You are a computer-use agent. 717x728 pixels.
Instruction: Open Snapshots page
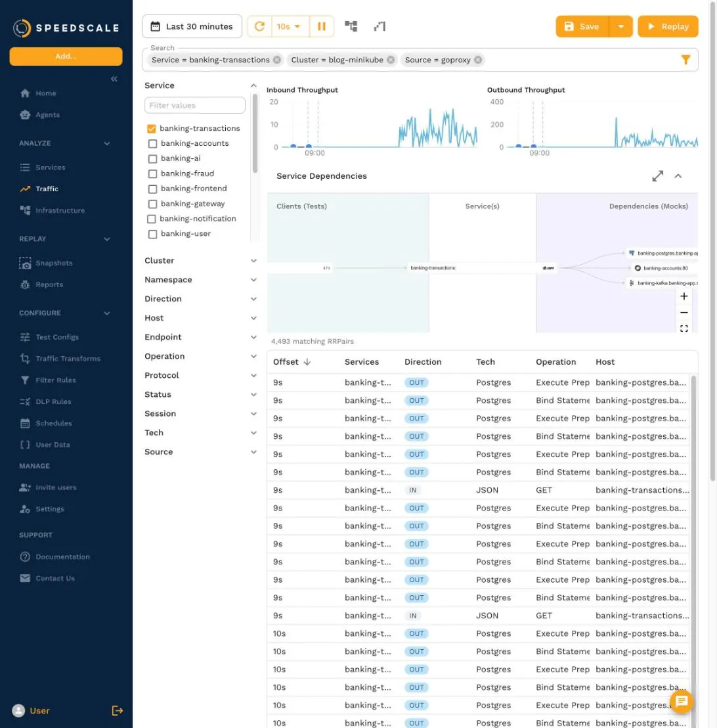tap(54, 263)
